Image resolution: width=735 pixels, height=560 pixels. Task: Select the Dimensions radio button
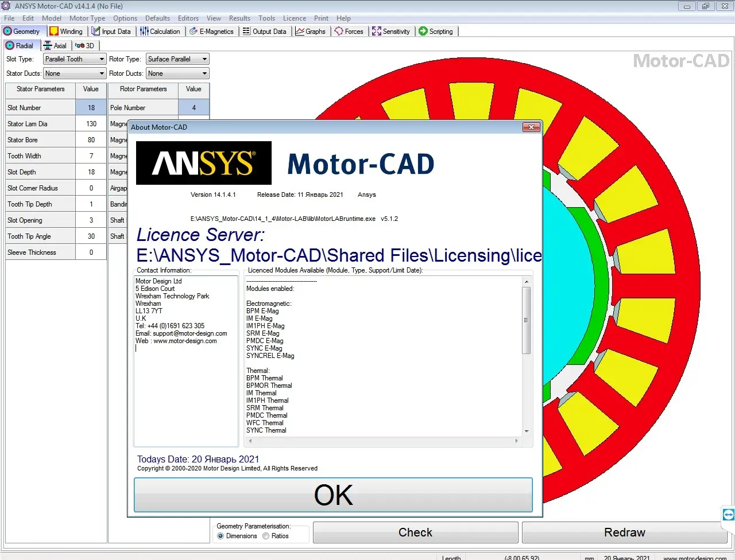coord(220,536)
